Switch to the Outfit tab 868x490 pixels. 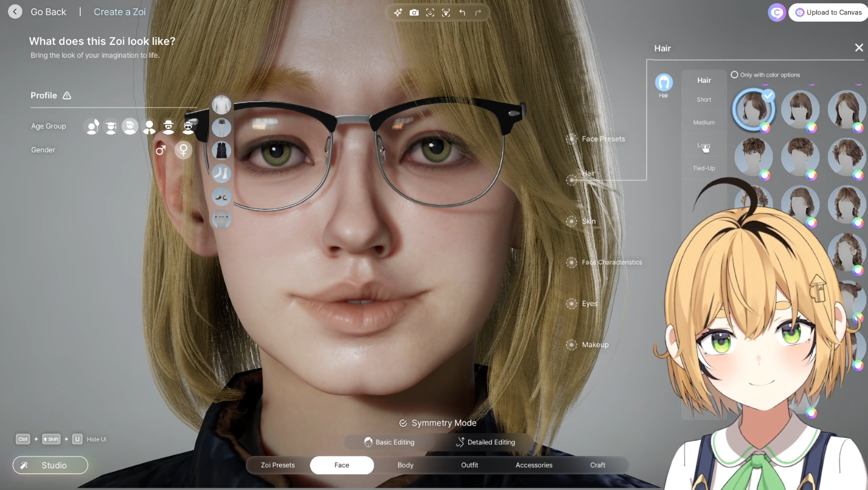(x=469, y=465)
